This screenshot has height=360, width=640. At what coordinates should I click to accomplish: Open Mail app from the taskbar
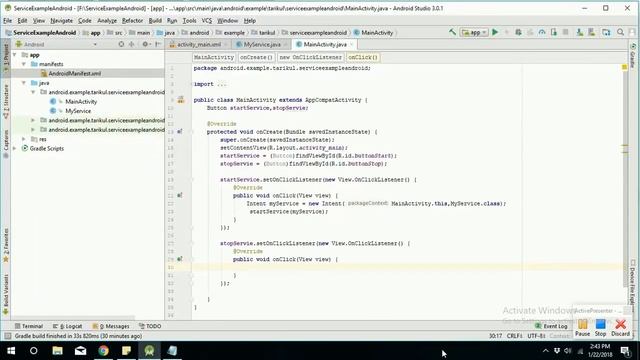coord(80,350)
